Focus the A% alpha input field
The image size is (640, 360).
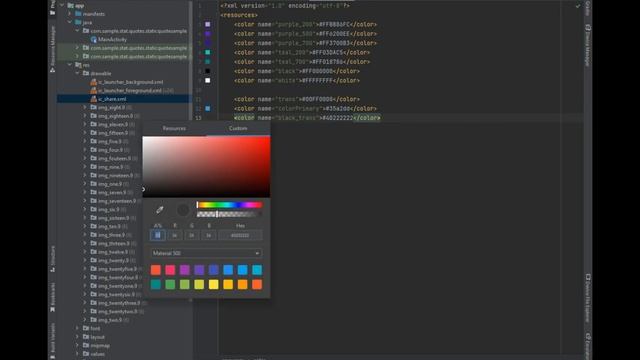click(158, 235)
